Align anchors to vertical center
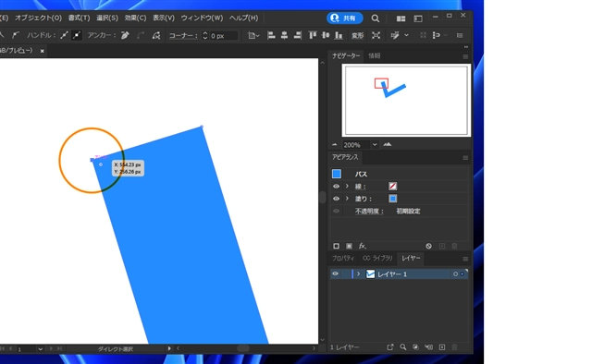Viewport: 592px width, 364px height. click(x=326, y=35)
